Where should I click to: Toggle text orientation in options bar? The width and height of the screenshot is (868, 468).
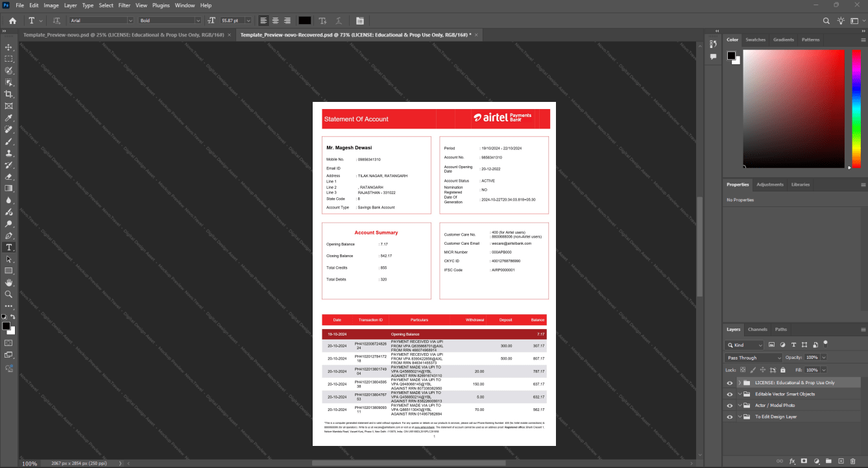56,21
